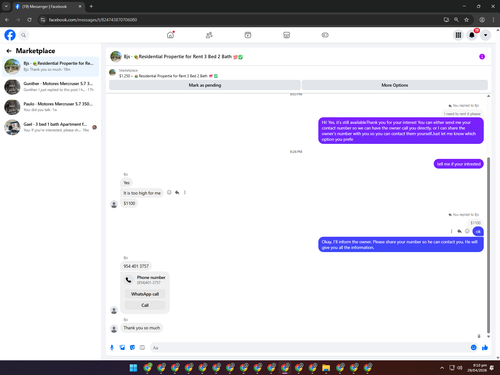
Task: Expand the tab search dropdown
Action: coord(6,6)
